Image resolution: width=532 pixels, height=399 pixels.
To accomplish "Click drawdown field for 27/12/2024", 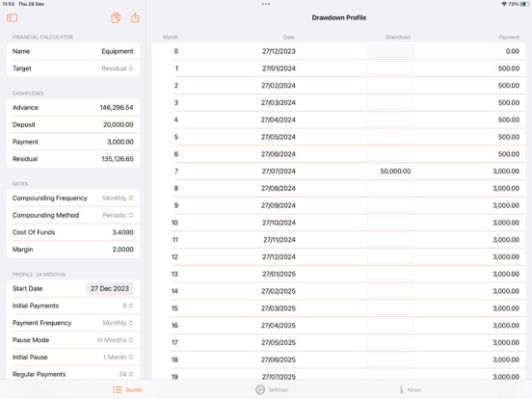I will pos(389,256).
